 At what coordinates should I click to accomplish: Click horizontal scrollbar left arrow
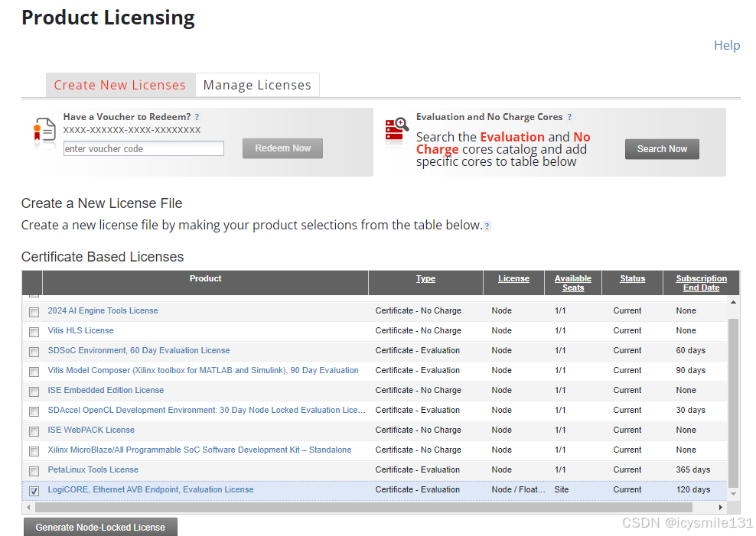click(28, 507)
